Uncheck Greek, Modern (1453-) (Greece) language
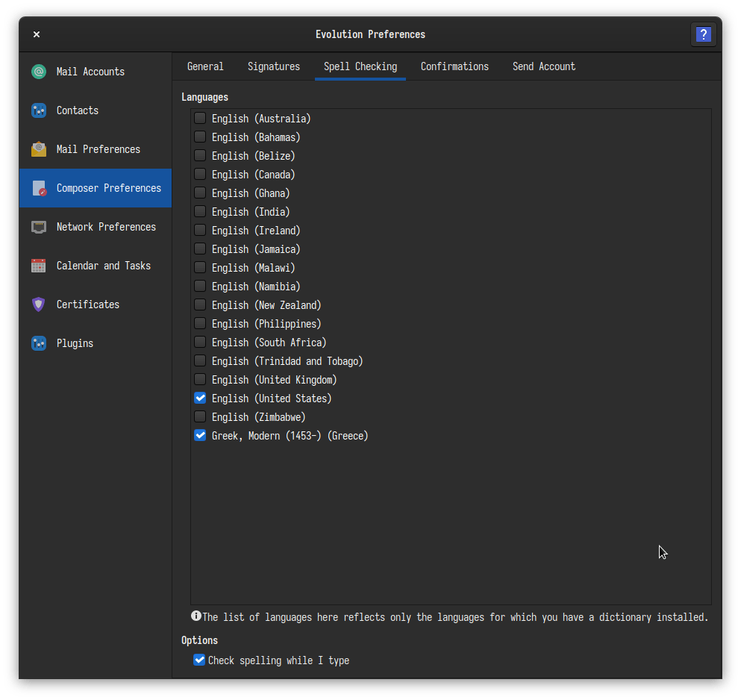This screenshot has width=741, height=700. pyautogui.click(x=200, y=435)
